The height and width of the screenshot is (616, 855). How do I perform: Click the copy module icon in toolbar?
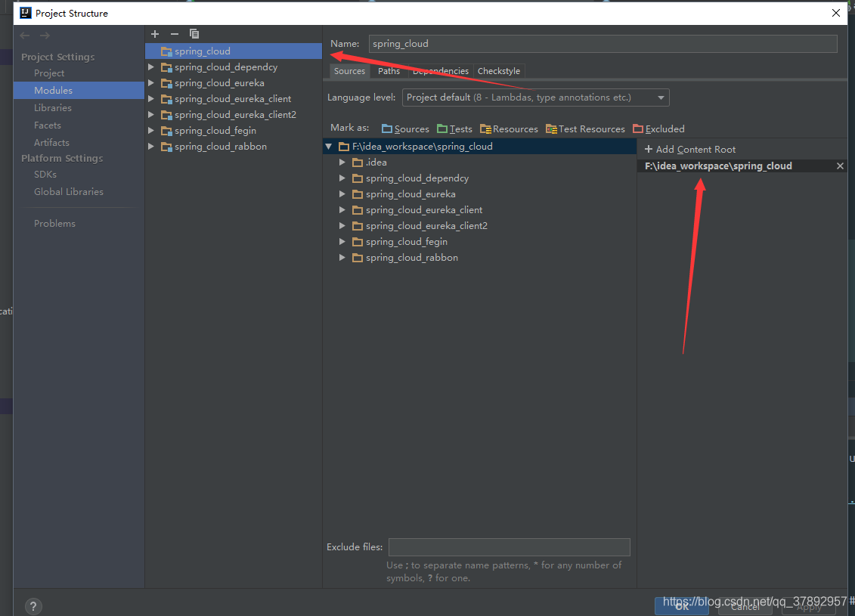pos(194,33)
